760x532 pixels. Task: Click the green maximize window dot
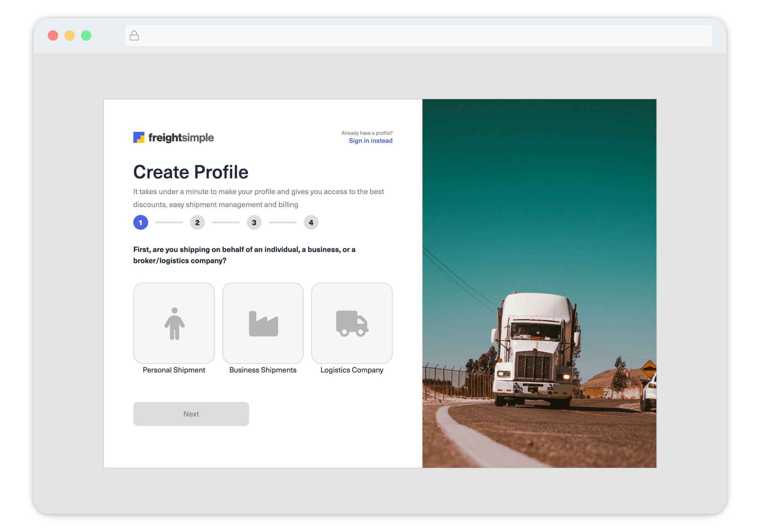pos(86,36)
